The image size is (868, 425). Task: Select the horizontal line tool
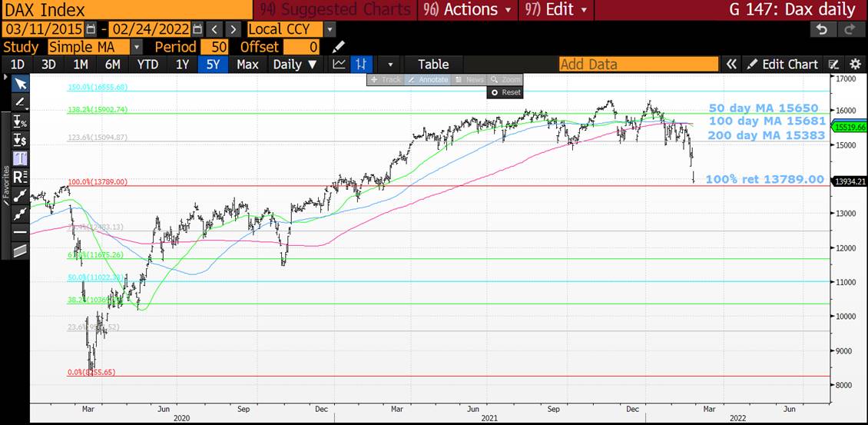21,232
